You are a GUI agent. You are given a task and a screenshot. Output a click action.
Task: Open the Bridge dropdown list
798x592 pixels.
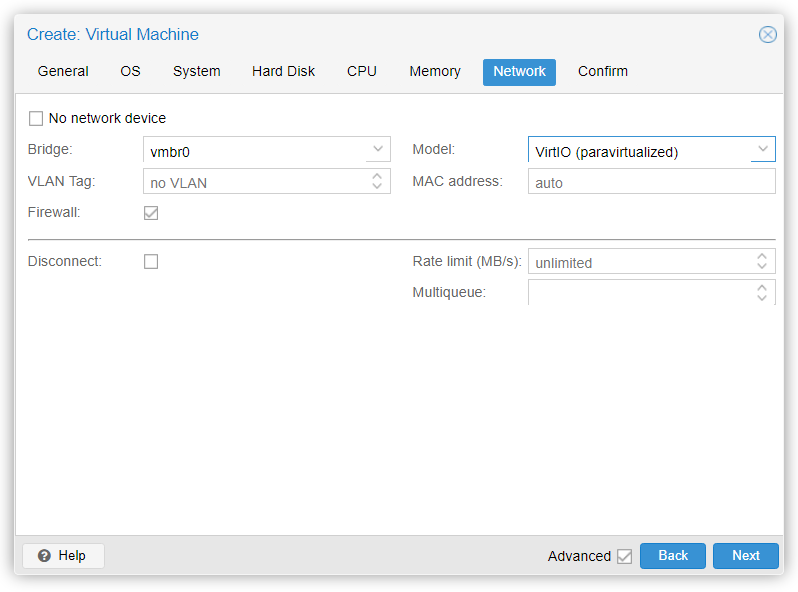(x=378, y=150)
